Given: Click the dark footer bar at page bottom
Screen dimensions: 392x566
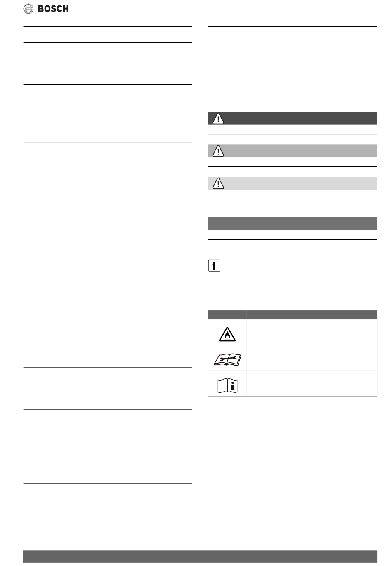Looking at the screenshot, I should click(x=200, y=556).
